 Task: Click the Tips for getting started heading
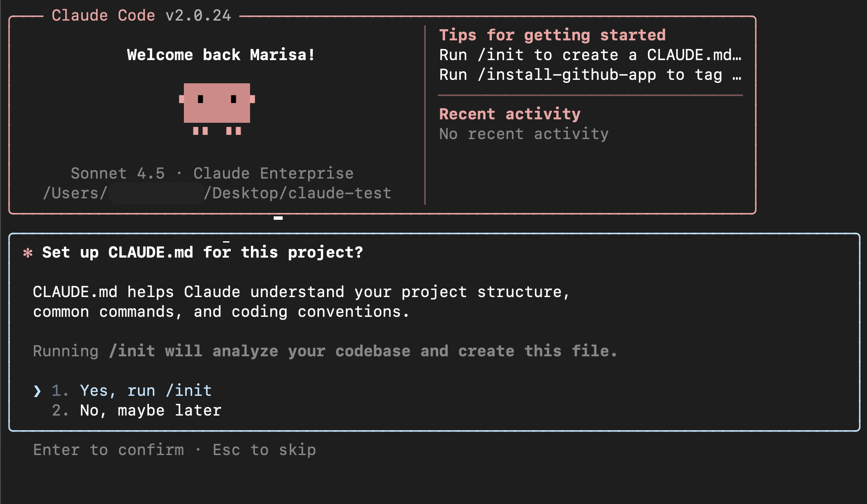click(x=552, y=35)
